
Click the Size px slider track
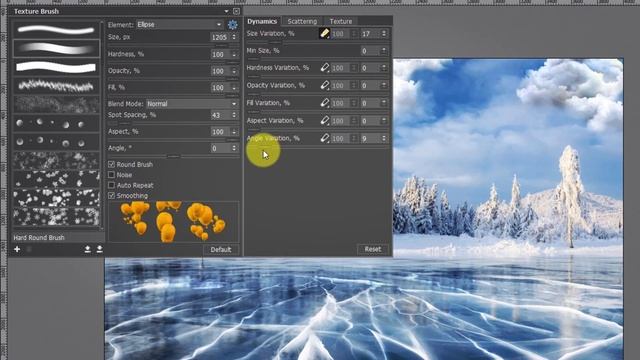(173, 45)
